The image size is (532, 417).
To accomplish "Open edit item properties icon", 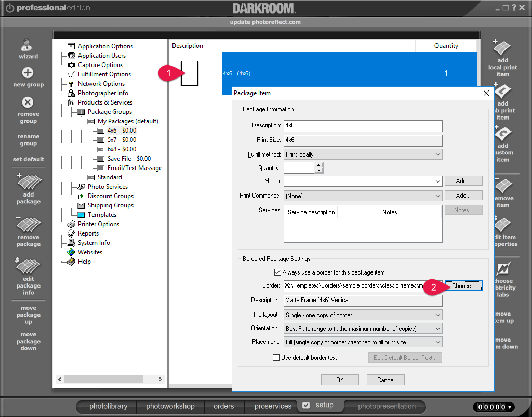I will (x=503, y=225).
